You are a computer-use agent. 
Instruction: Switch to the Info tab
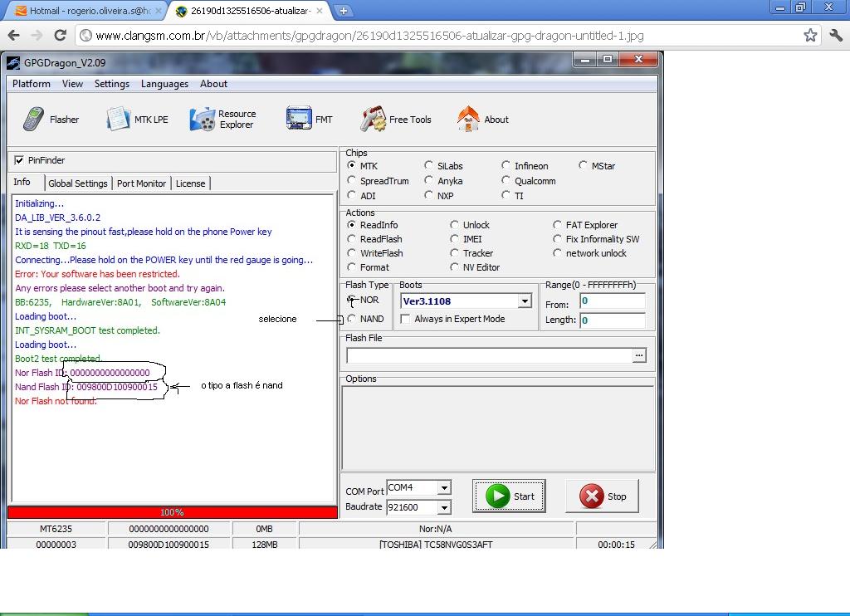22,182
